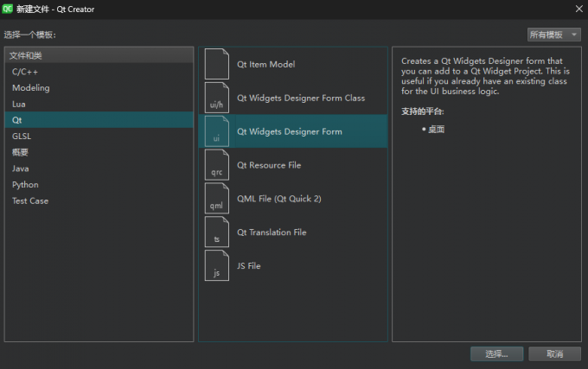This screenshot has width=588, height=369.
Task: Choose the Java category
Action: tap(21, 169)
